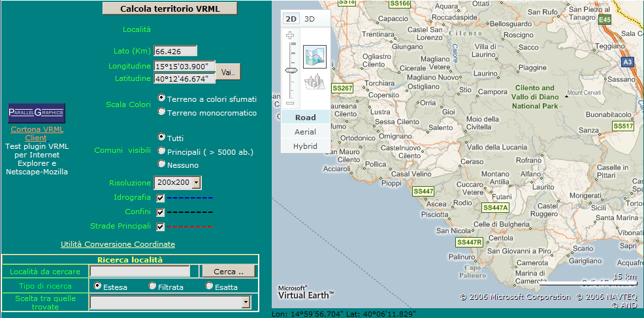Viewport: 644px width, 318px height.
Task: Click the Cerca .. button
Action: (x=228, y=272)
